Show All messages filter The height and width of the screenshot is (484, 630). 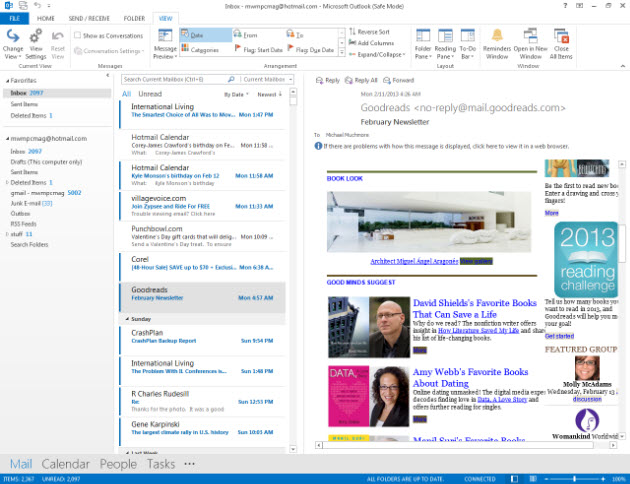click(127, 94)
